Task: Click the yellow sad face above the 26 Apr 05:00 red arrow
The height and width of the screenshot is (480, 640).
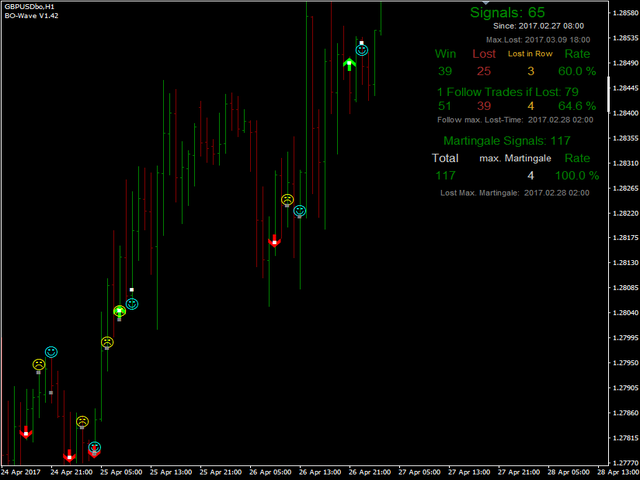Action: point(287,200)
